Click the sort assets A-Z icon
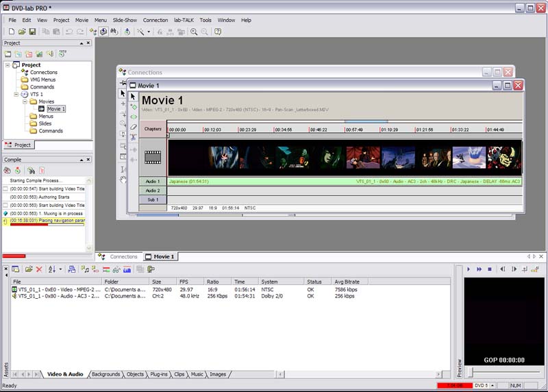 52,269
